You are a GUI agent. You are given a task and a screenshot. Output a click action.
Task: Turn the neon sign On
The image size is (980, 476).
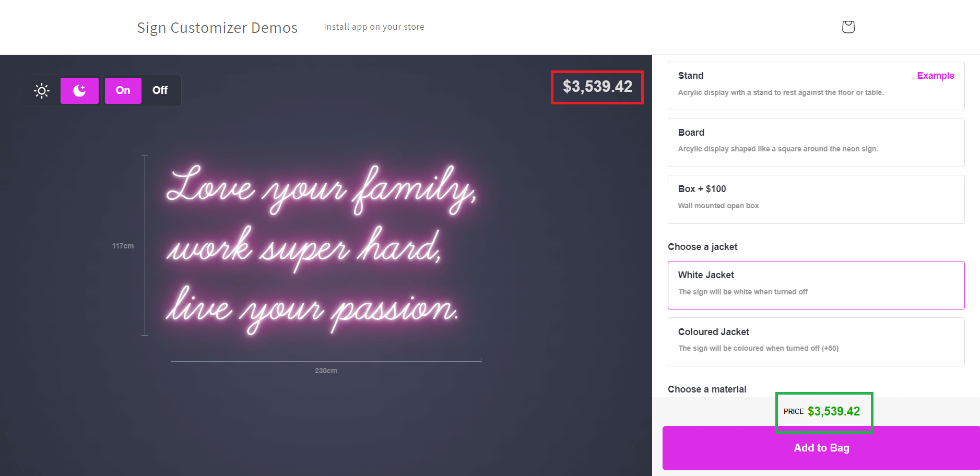pos(123,91)
